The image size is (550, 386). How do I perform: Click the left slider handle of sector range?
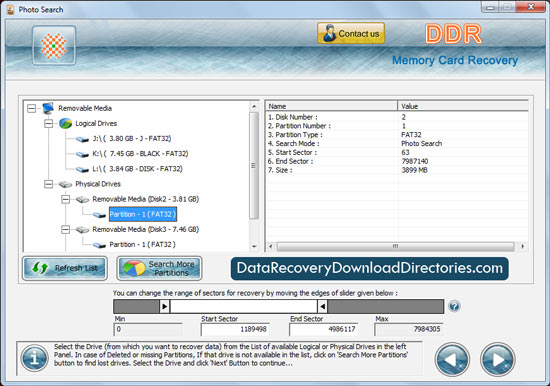164,306
